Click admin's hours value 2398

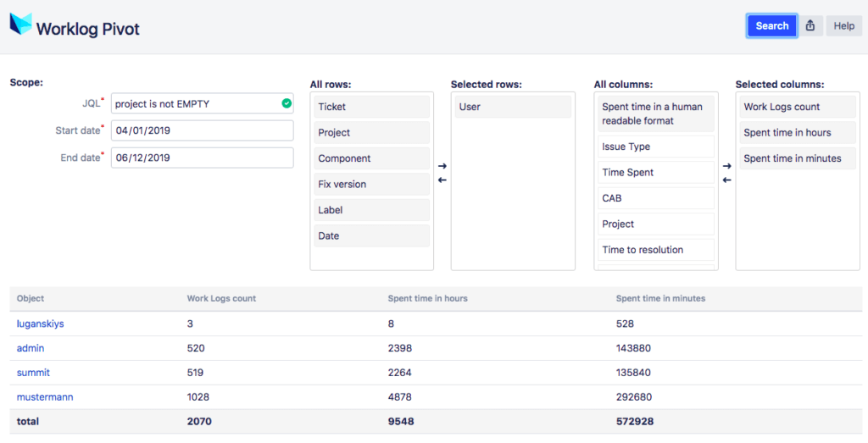click(x=400, y=348)
